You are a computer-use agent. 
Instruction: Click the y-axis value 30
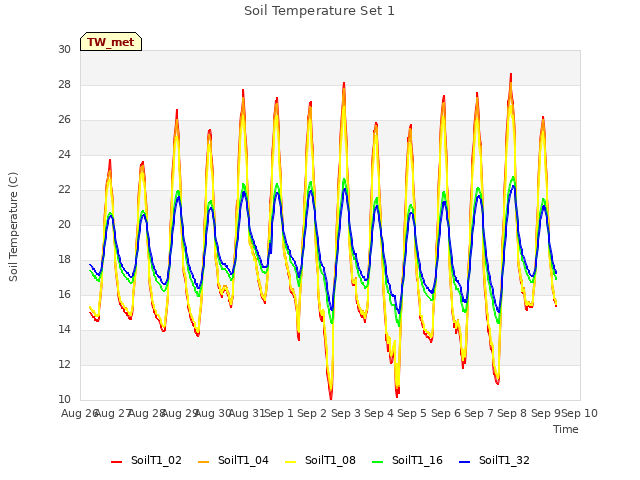coord(64,49)
